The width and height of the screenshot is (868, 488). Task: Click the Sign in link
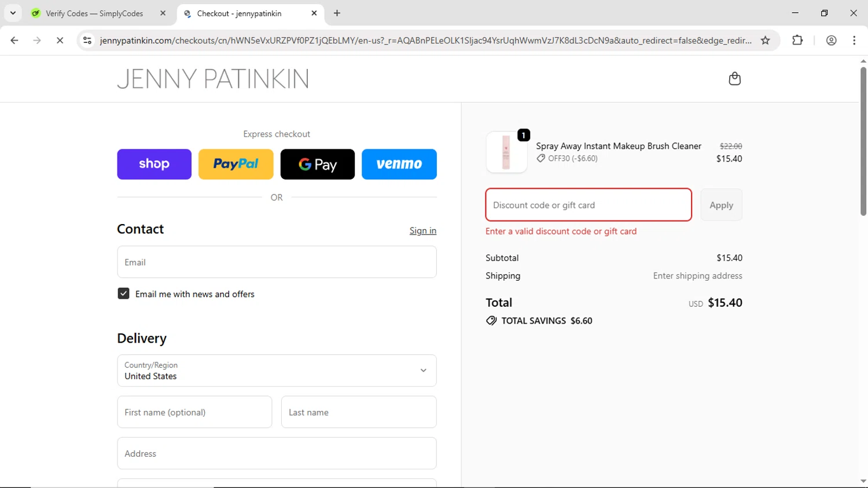click(x=423, y=230)
